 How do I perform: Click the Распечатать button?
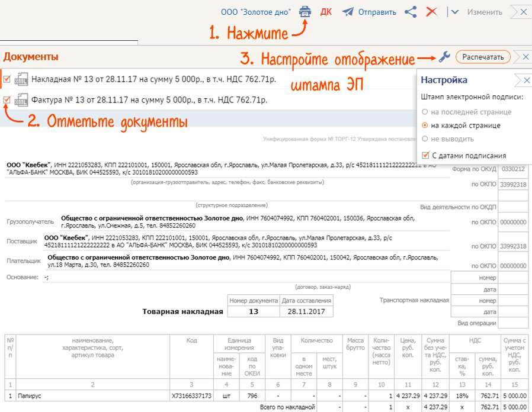click(x=483, y=57)
